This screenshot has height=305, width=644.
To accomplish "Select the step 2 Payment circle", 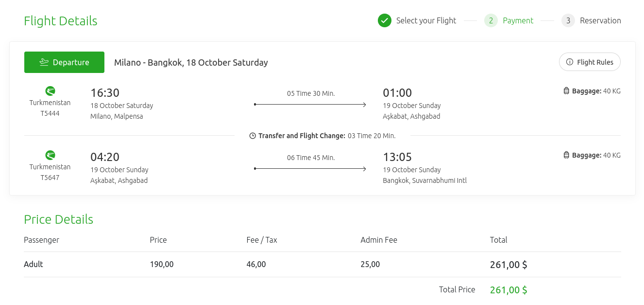I will coord(491,20).
